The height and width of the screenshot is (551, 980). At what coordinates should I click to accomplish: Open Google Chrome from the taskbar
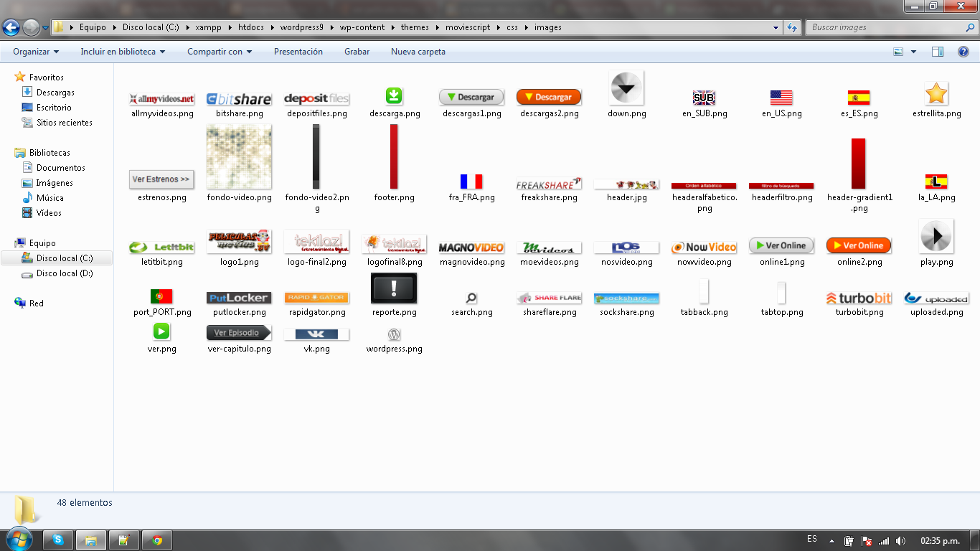coord(157,540)
